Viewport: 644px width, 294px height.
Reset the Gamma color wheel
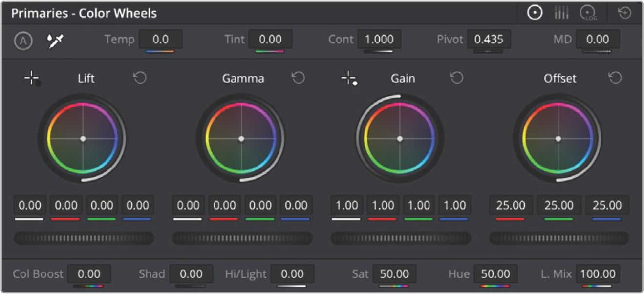(298, 78)
